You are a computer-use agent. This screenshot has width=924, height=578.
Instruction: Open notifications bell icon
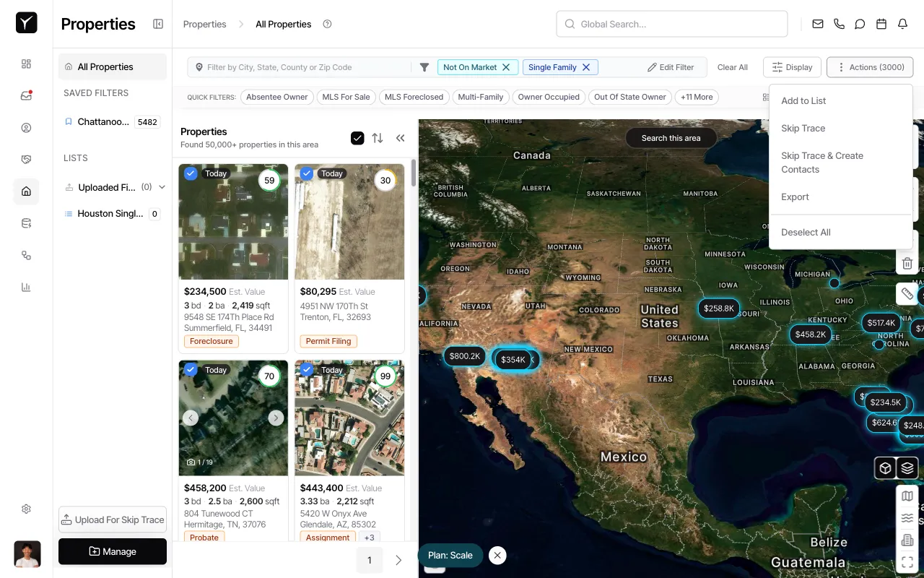(x=902, y=24)
